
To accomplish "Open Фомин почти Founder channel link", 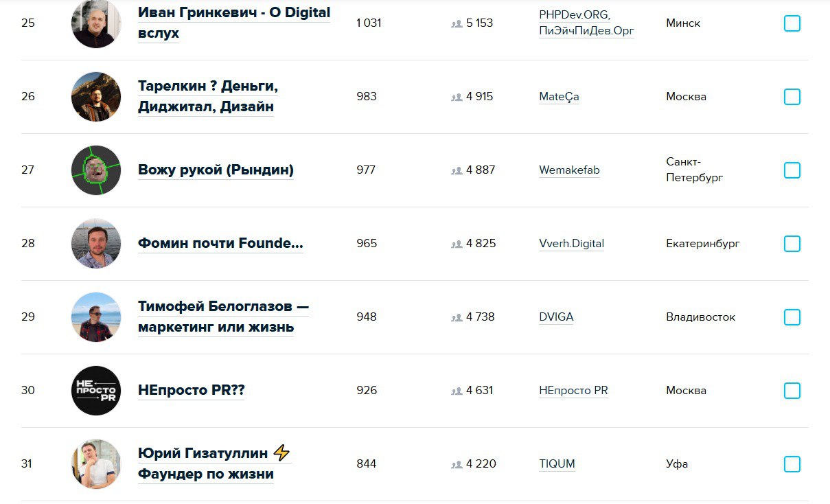I will pos(220,243).
